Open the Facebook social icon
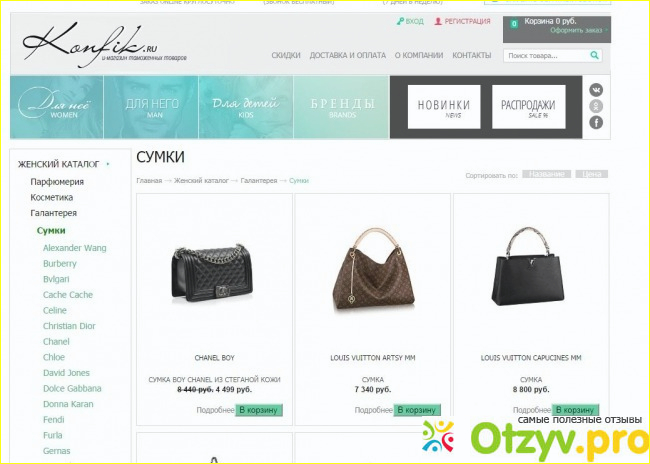The image size is (650, 464). point(596,122)
